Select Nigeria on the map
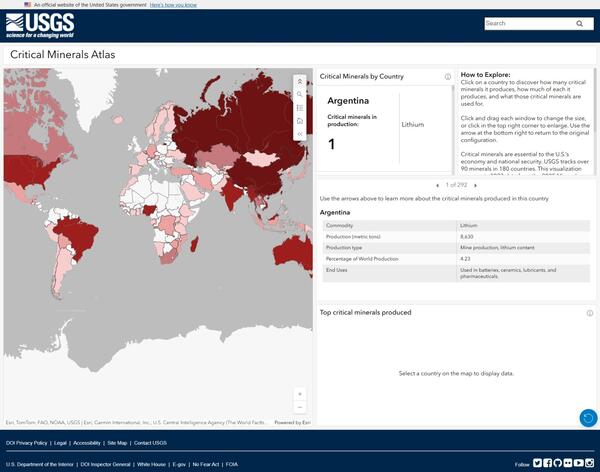600x472 pixels. (x=149, y=210)
